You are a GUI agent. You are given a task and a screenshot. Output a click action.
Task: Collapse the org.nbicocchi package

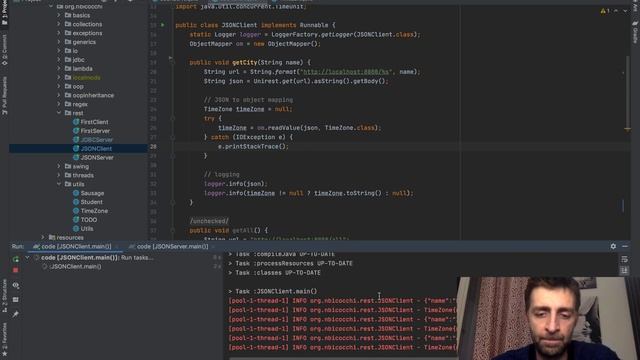(51, 7)
